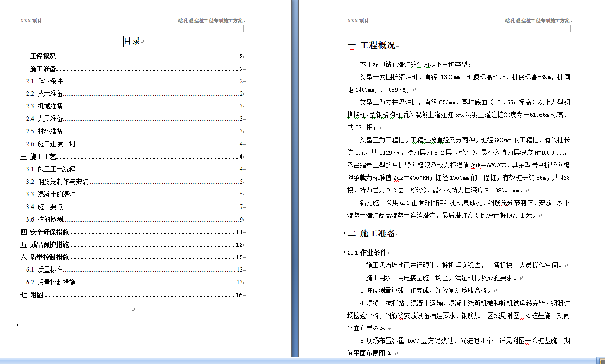Click the 一 工程概况 heading on page two

click(377, 45)
